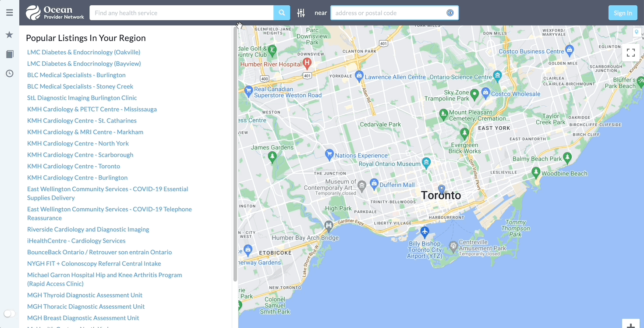Image resolution: width=644 pixels, height=328 pixels.
Task: Open LMC Diabetes & Endocrinology (Oakville)
Action: click(x=84, y=52)
